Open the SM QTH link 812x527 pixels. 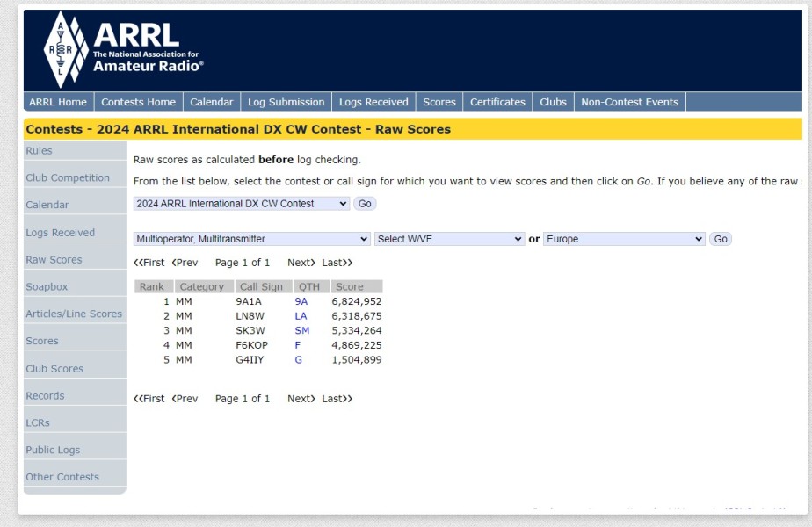tap(302, 330)
